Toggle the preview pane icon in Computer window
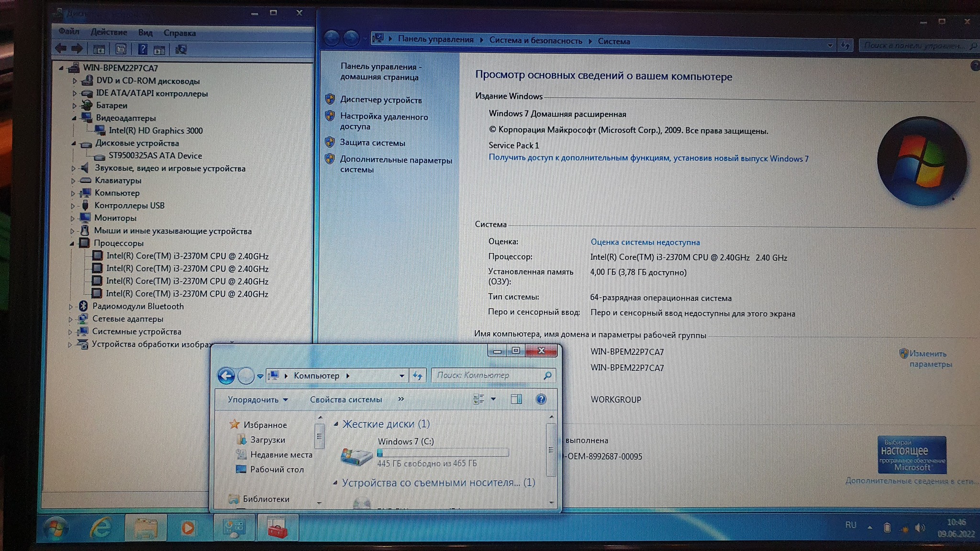The height and width of the screenshot is (551, 980). pos(516,399)
